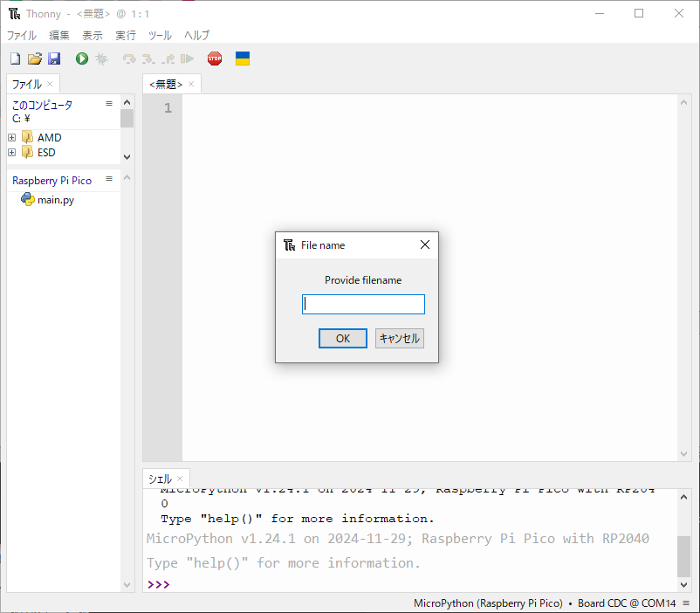Viewport: 700px width, 613px height.
Task: Save file with the floppy disk icon
Action: (x=54, y=59)
